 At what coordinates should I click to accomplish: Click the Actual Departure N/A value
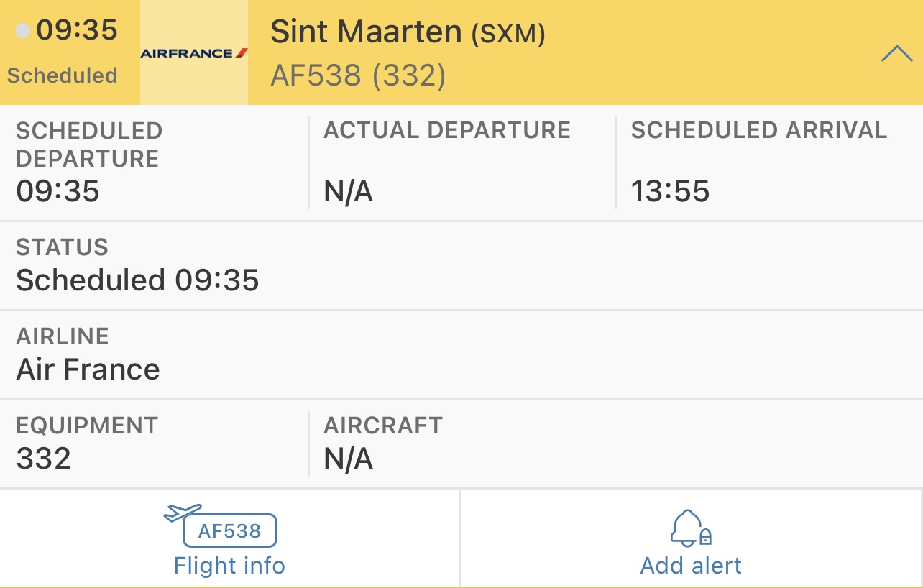click(349, 192)
